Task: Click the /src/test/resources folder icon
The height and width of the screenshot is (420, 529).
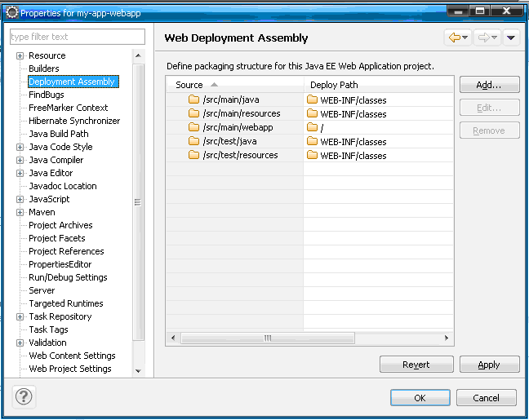Action: tap(194, 155)
